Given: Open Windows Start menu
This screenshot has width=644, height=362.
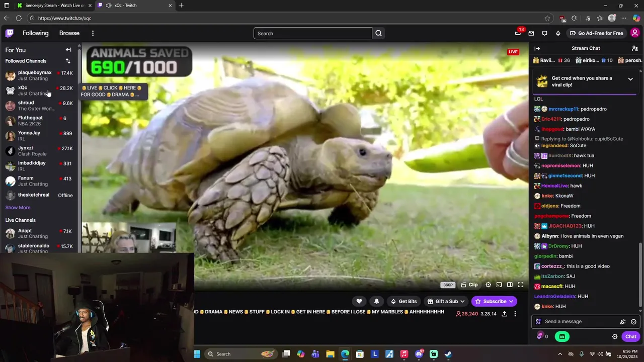Looking at the screenshot, I should coord(197,354).
